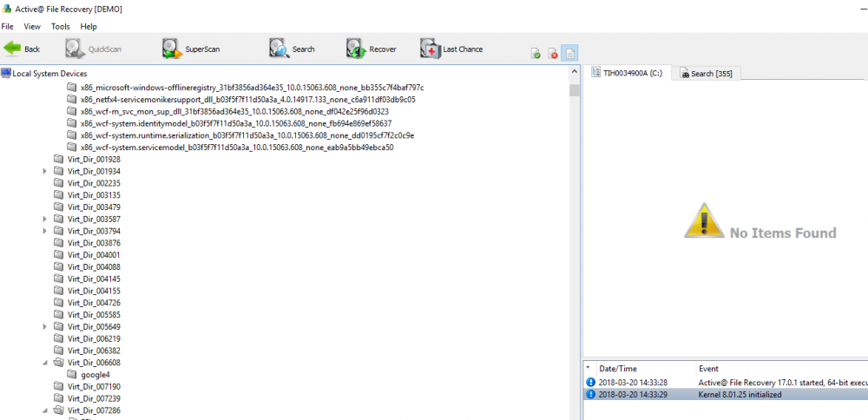868x420 pixels.
Task: Select the Virt_Dir_007190 folder
Action: tap(94, 386)
